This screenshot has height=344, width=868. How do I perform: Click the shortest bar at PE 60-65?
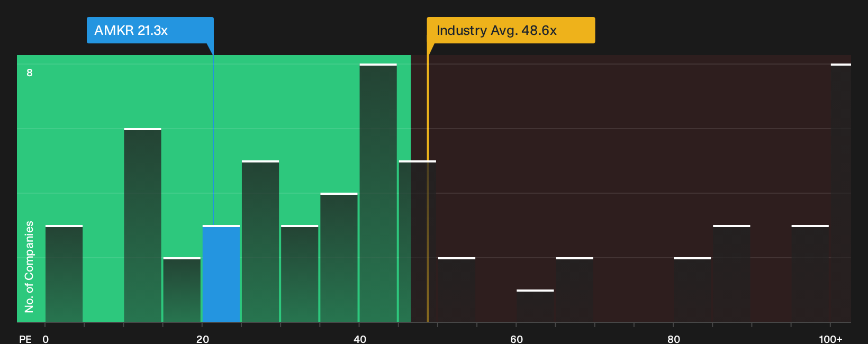pos(535,306)
